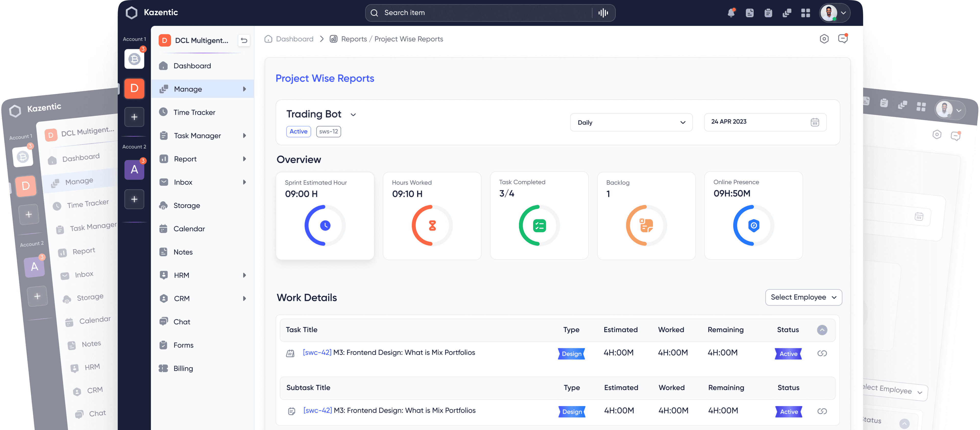Open calendar icon in date field
The width and height of the screenshot is (980, 430).
pos(815,122)
